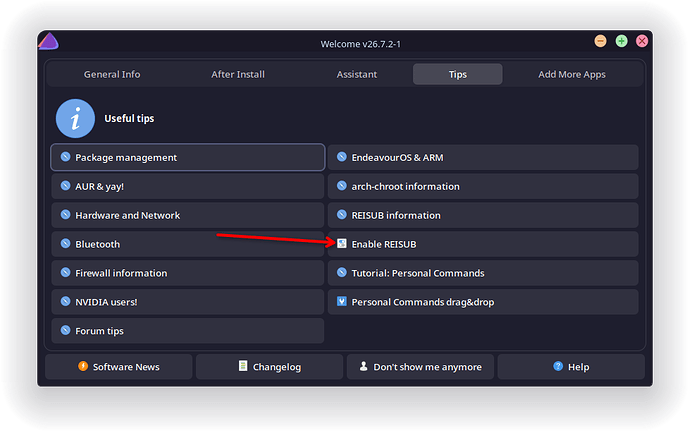The height and width of the screenshot is (432, 690).
Task: Open the Assistant tab
Action: point(357,74)
